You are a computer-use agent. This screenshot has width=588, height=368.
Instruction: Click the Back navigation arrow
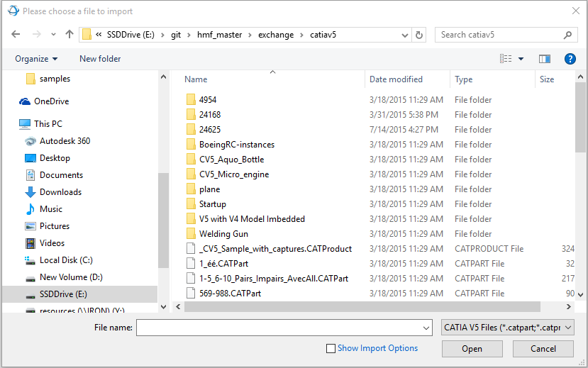[16, 35]
